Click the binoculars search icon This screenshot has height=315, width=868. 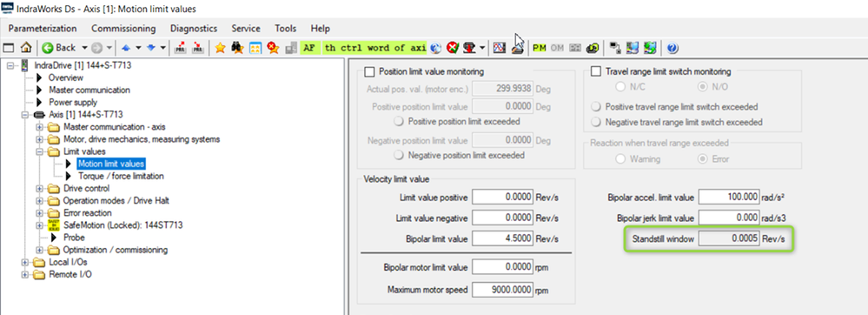point(237,48)
